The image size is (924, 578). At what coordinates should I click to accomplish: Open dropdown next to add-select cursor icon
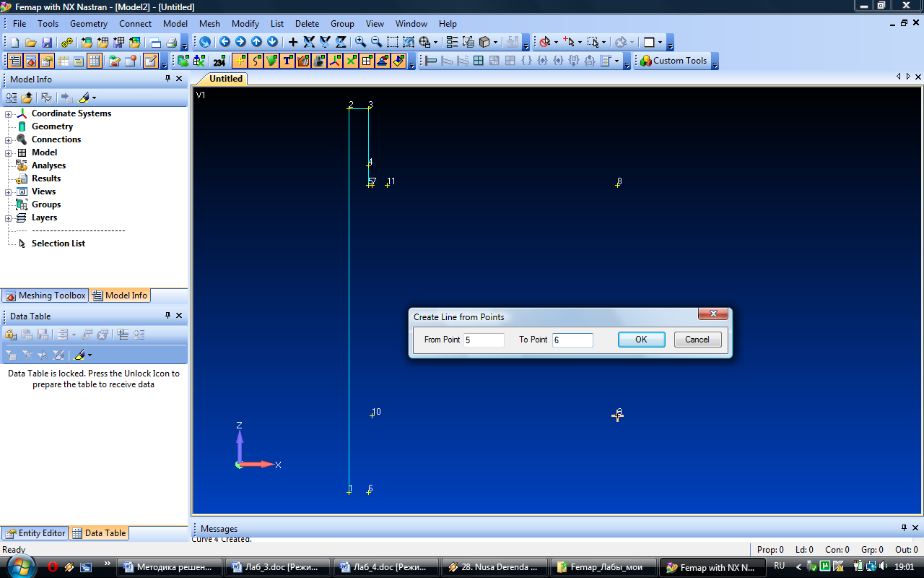pos(580,43)
